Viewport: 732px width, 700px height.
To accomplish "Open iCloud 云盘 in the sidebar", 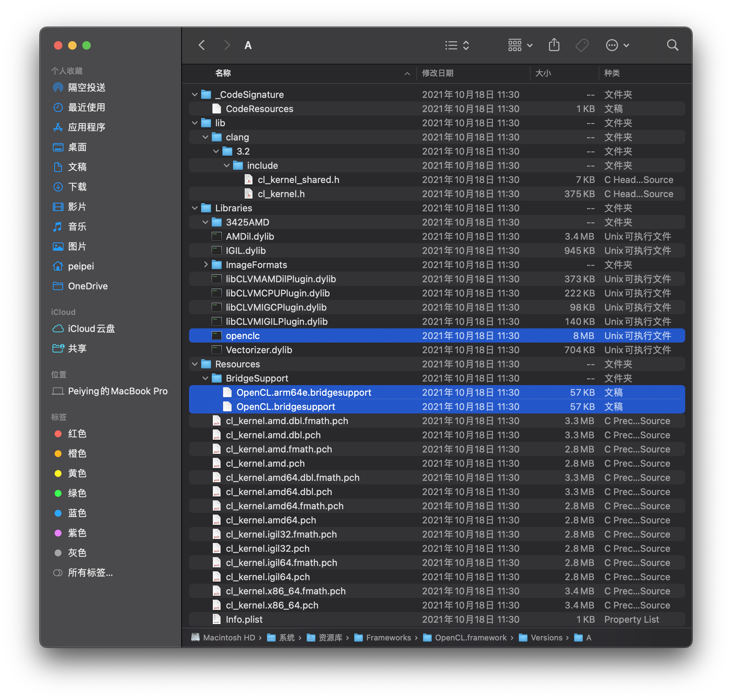I will [x=91, y=328].
